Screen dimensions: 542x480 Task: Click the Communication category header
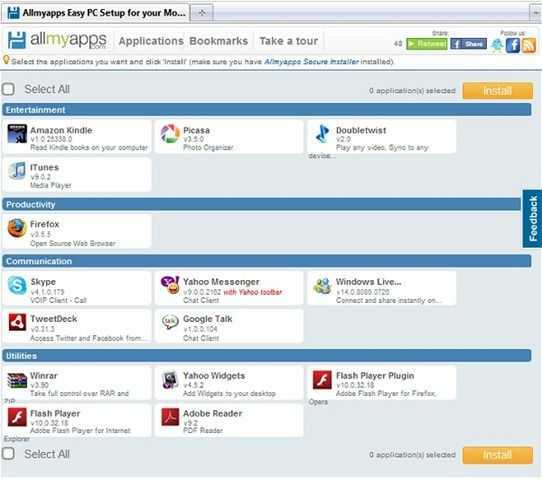click(267, 261)
